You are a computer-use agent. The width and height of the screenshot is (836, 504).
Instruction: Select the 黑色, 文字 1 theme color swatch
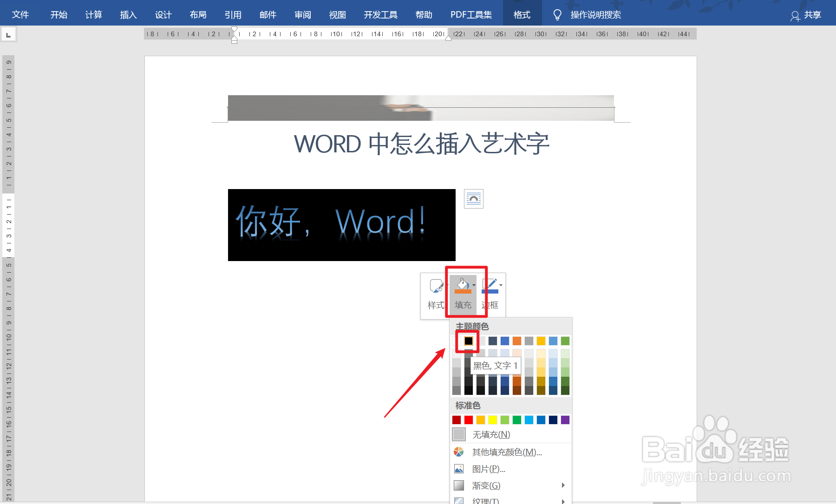tap(468, 341)
